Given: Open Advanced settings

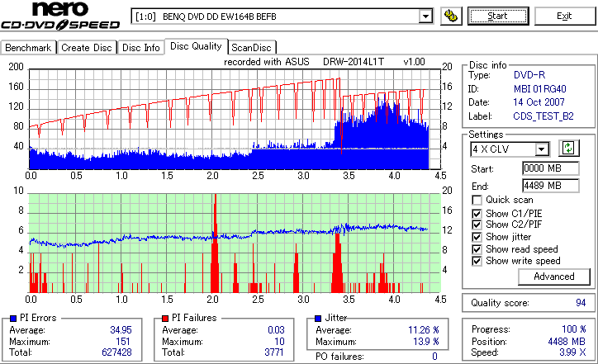Looking at the screenshot, I should coord(553,277).
